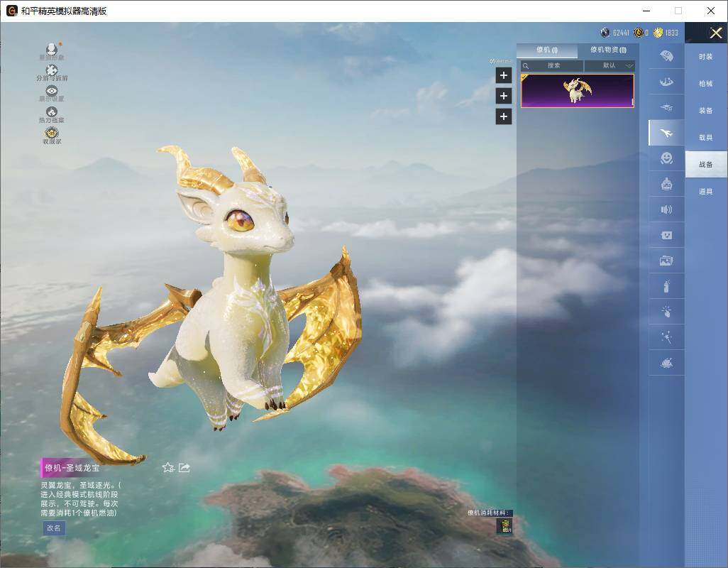The image size is (728, 568).
Task: Add item to first plus slot
Action: pos(504,75)
